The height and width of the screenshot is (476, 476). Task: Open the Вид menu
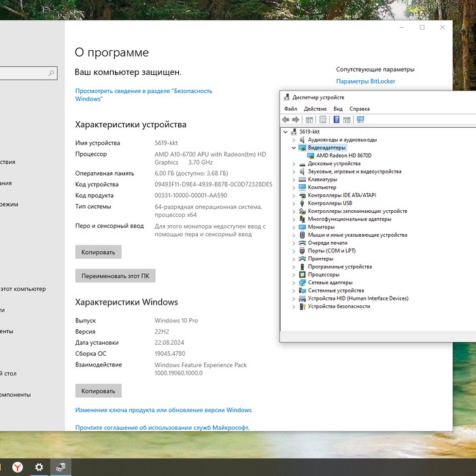click(x=338, y=109)
